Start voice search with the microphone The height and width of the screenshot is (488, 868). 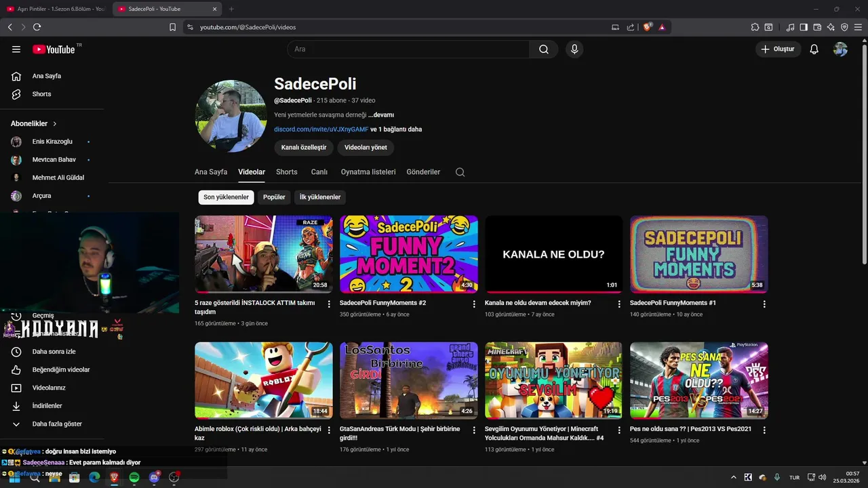[574, 49]
